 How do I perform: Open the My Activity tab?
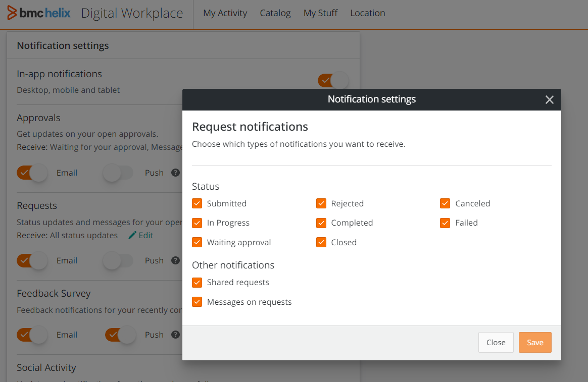click(x=225, y=13)
